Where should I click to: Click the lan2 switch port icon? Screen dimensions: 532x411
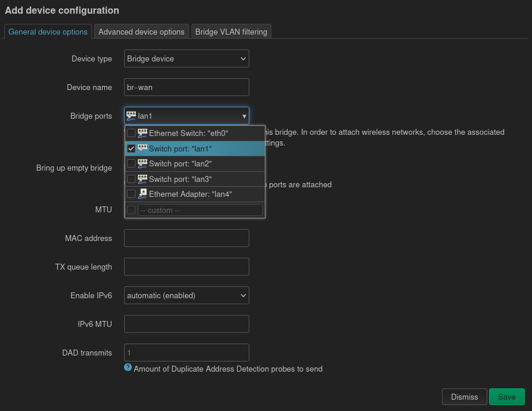pyautogui.click(x=143, y=163)
